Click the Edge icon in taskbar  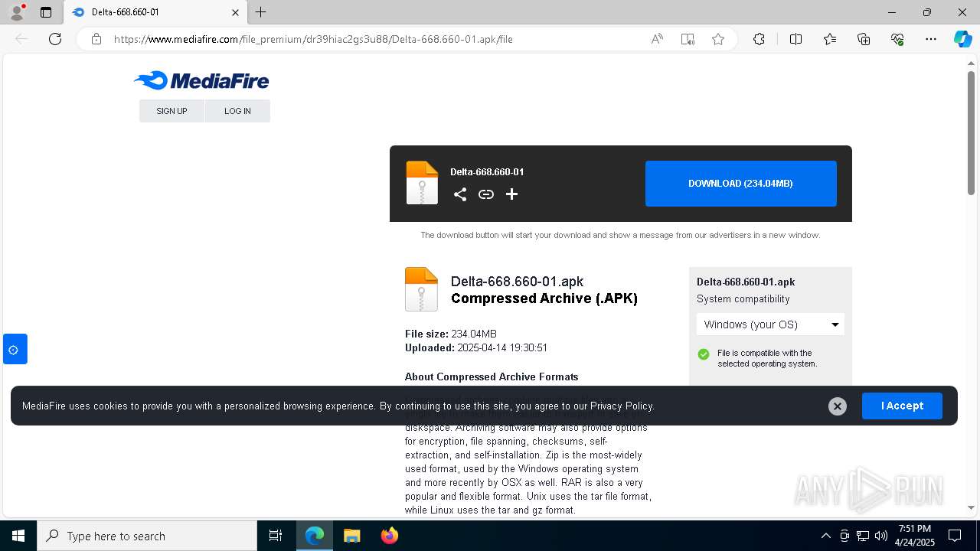315,536
